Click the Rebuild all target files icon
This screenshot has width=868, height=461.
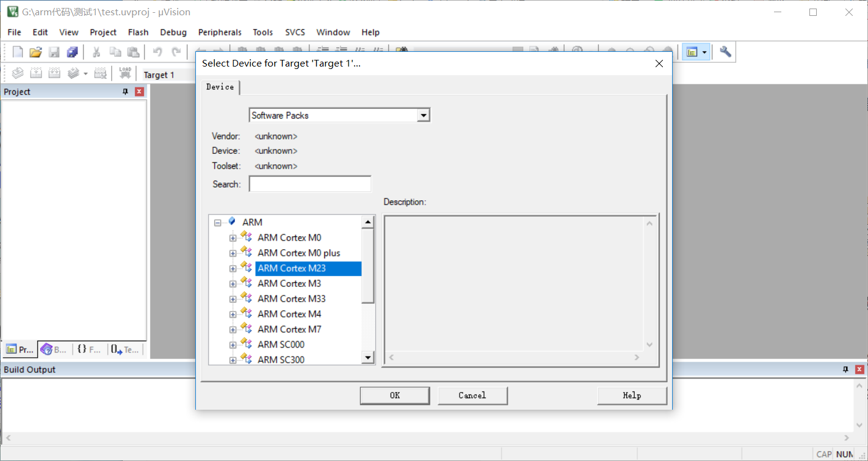click(54, 74)
